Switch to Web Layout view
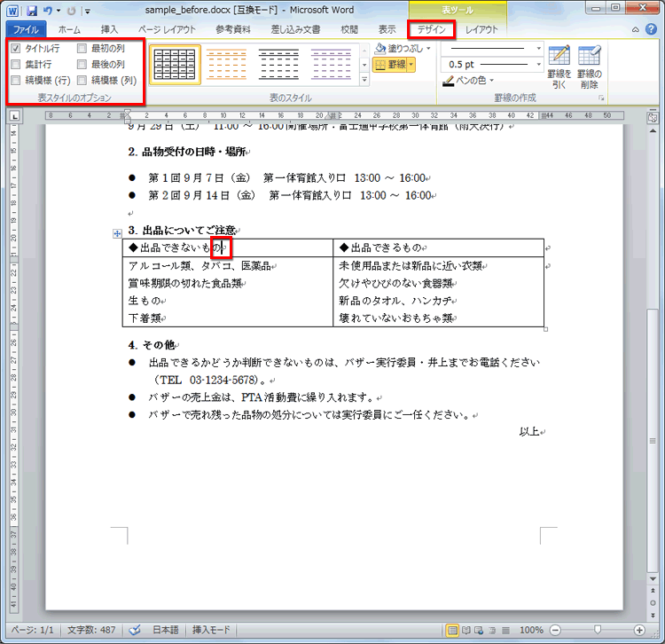The image size is (665, 644). 479,630
